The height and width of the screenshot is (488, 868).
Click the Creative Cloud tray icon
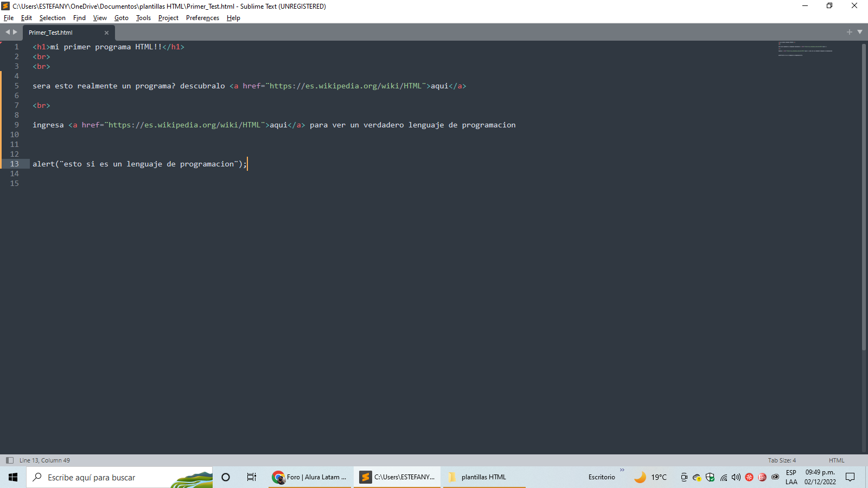[775, 477]
